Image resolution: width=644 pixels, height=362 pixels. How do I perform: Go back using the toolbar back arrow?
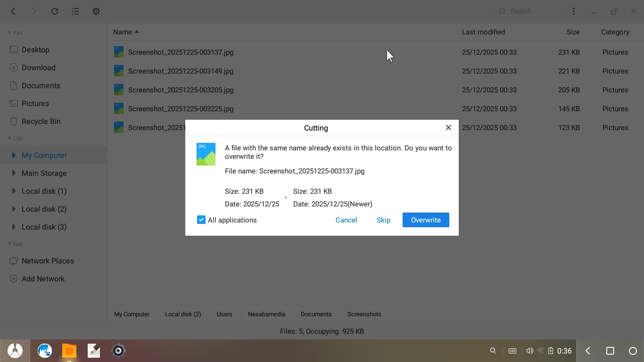pos(13,11)
